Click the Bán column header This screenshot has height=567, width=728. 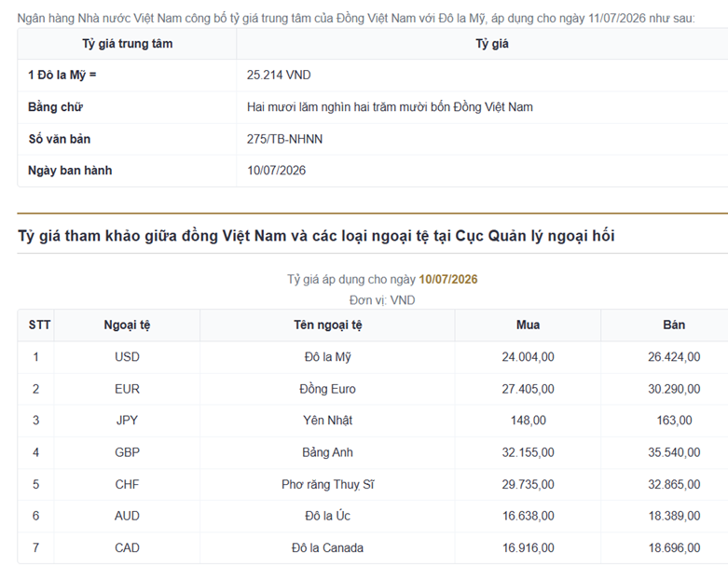pos(674,325)
